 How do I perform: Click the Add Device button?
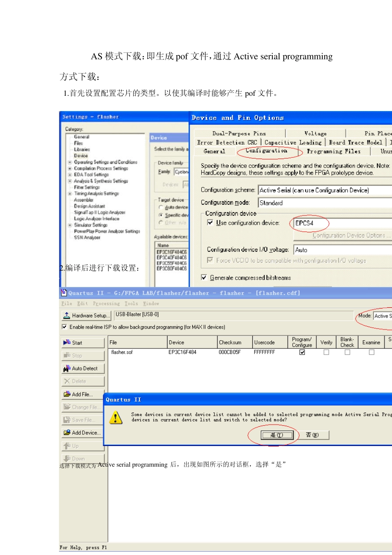point(82,433)
